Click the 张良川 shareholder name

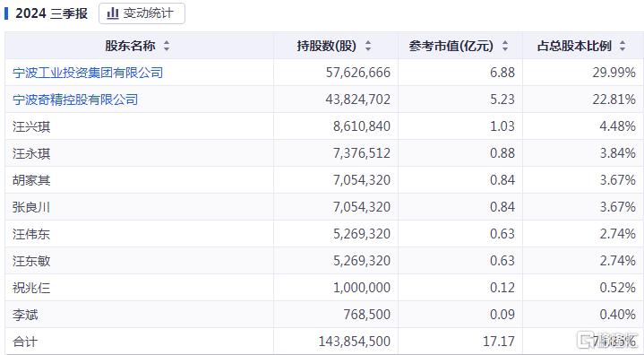click(x=31, y=207)
